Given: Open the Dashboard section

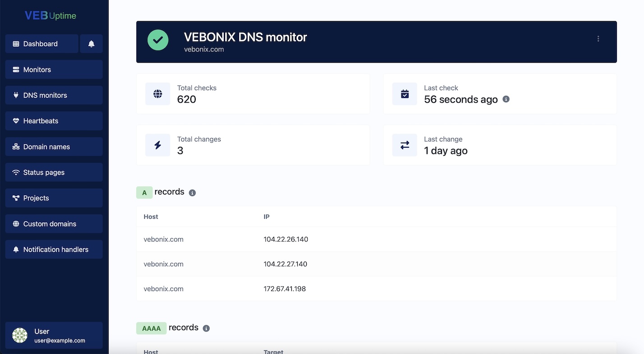Looking at the screenshot, I should coord(41,44).
